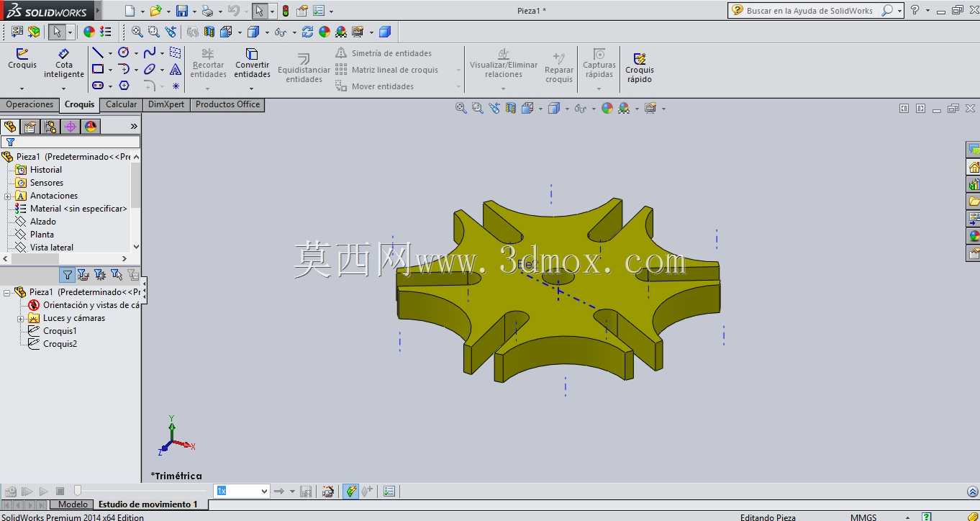Viewport: 980px width, 521px height.
Task: Select the Line sketch tool
Action: click(x=98, y=53)
